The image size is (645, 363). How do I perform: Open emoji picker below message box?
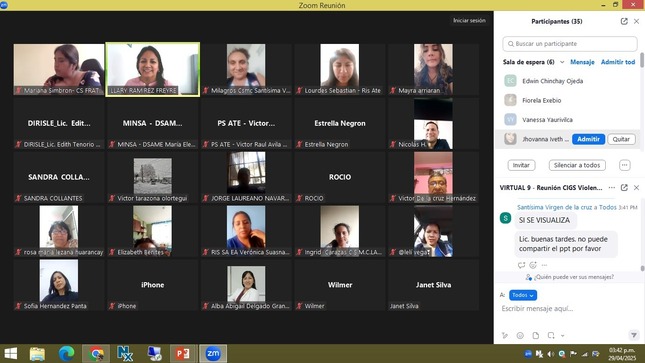520,335
